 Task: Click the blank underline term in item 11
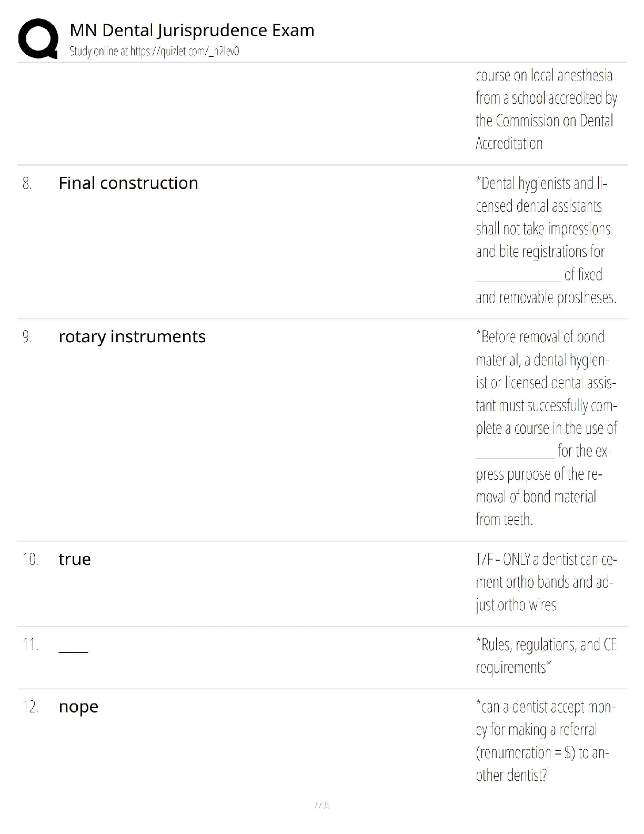73,651
